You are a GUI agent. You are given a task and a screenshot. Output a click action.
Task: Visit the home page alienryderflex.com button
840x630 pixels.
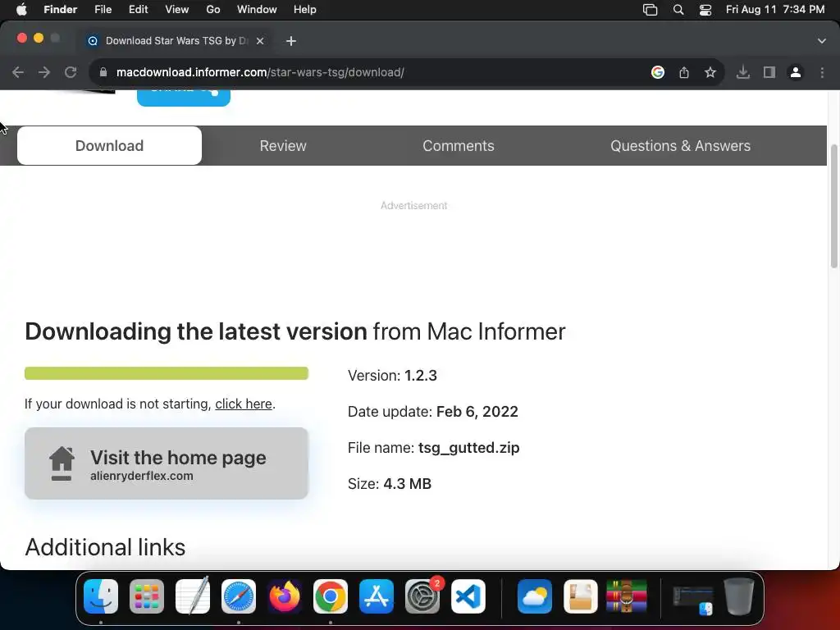[167, 463]
